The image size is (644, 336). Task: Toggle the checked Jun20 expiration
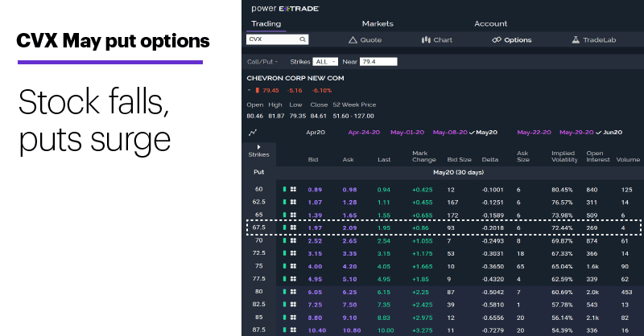pos(609,132)
